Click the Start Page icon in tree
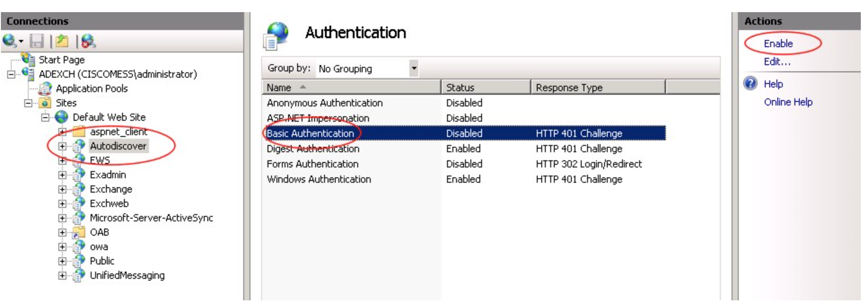Screen dimensions: 868x308 pos(29,59)
